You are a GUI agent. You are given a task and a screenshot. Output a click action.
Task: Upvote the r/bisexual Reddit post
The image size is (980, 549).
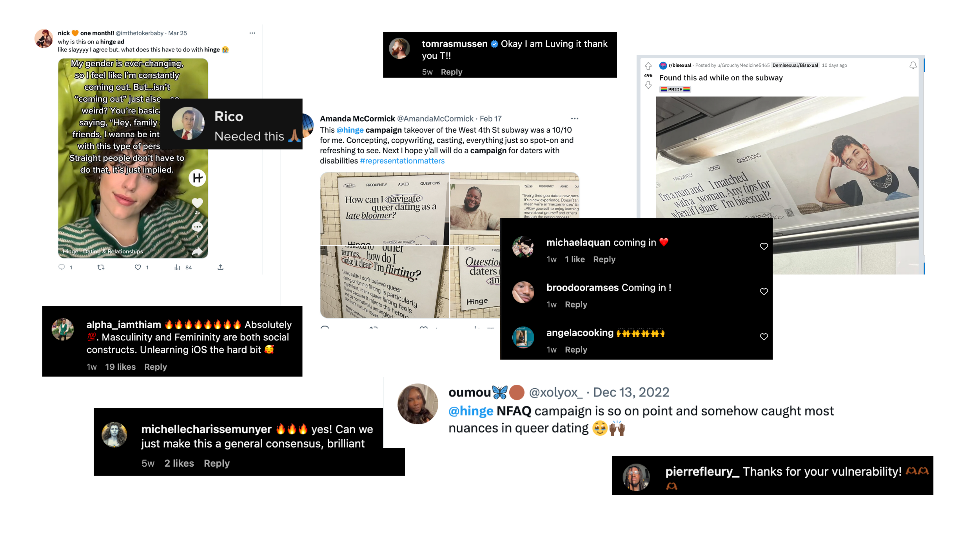click(x=648, y=66)
